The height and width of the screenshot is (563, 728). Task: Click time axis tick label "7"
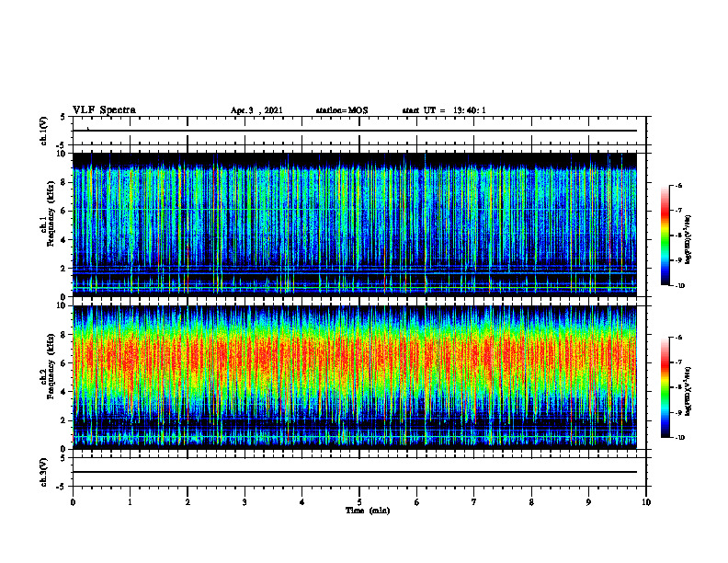coord(474,502)
